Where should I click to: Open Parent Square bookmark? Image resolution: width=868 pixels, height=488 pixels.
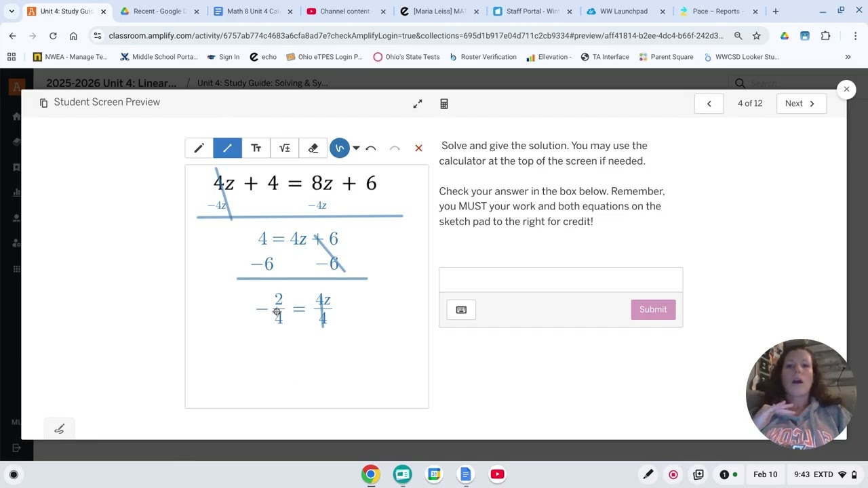[x=665, y=57]
